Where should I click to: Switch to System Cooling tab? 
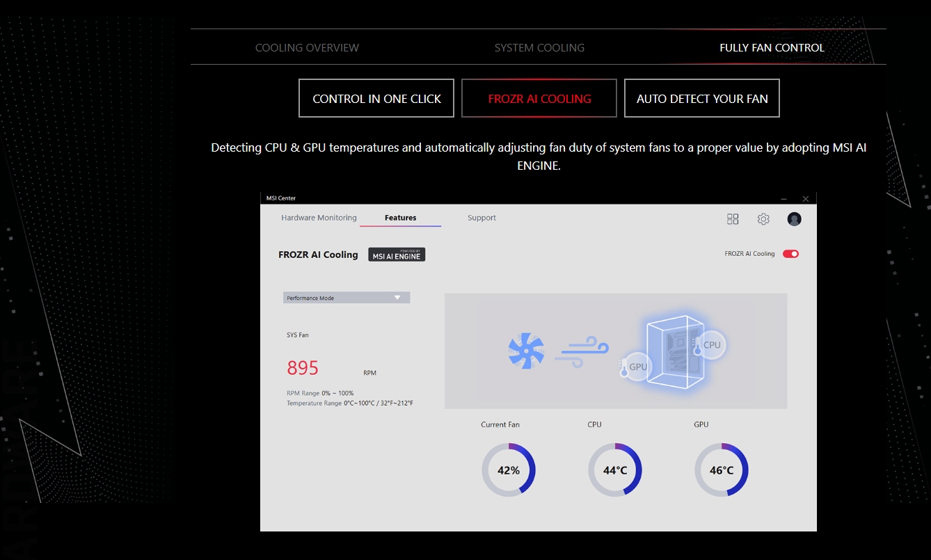pyautogui.click(x=539, y=48)
